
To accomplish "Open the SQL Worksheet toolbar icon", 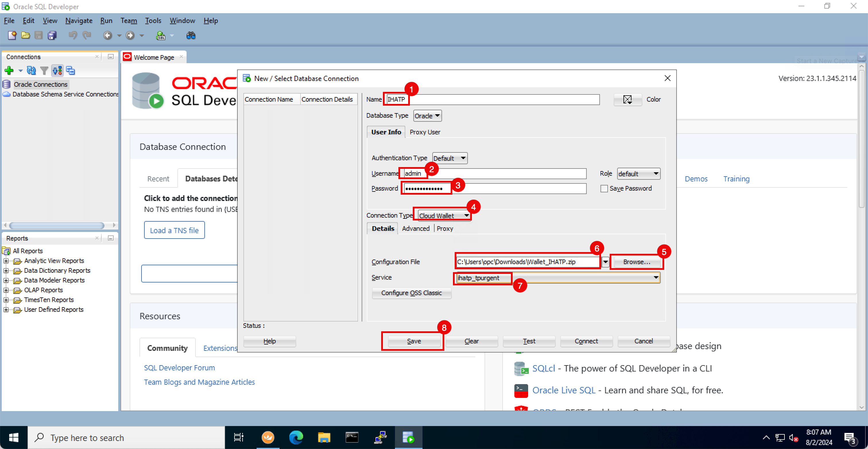I will [x=161, y=35].
